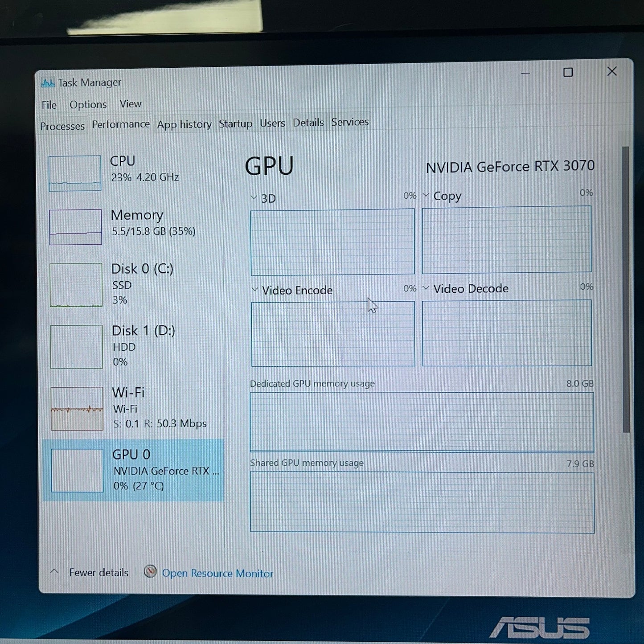Select the Memory usage graph thumbnail
Viewport: 644px width, 644px height.
click(75, 227)
